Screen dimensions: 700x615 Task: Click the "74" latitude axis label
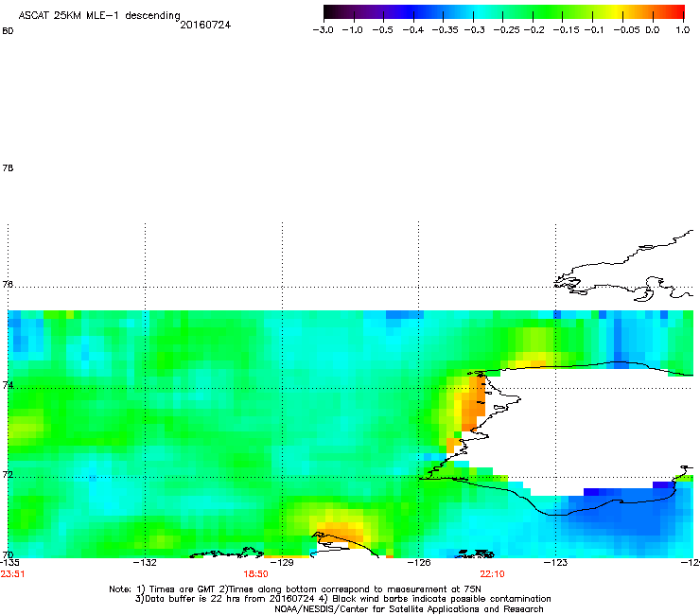point(8,385)
